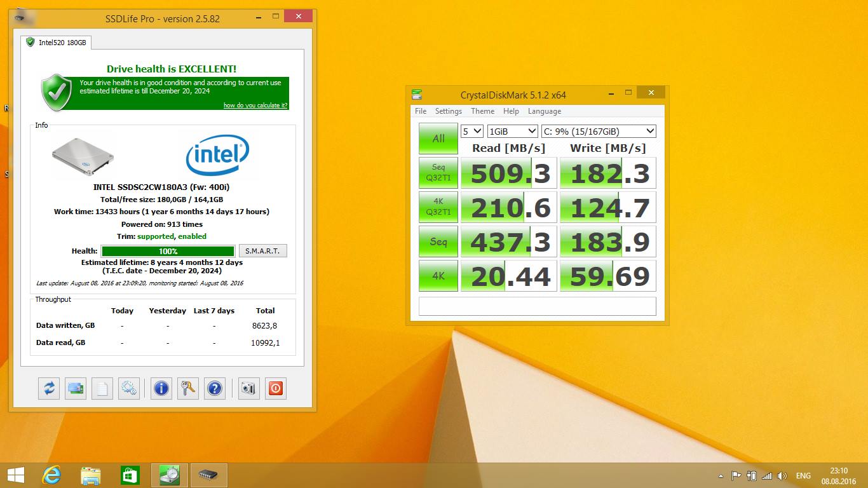The width and height of the screenshot is (868, 488).
Task: Click the keys registration icon
Action: (x=188, y=388)
